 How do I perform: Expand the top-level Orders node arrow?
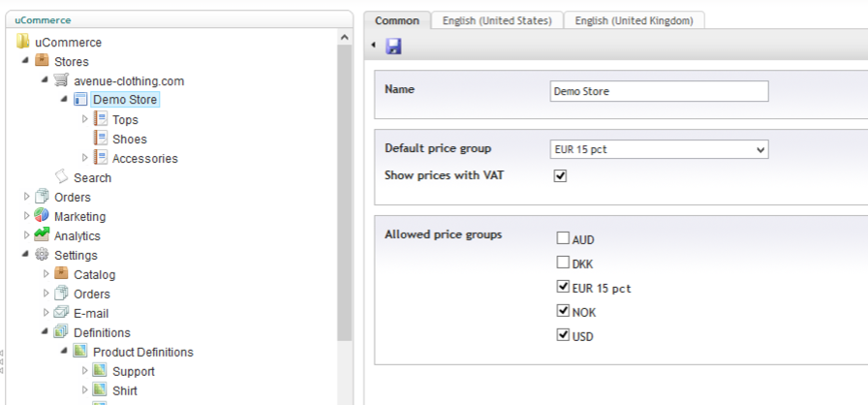26,197
